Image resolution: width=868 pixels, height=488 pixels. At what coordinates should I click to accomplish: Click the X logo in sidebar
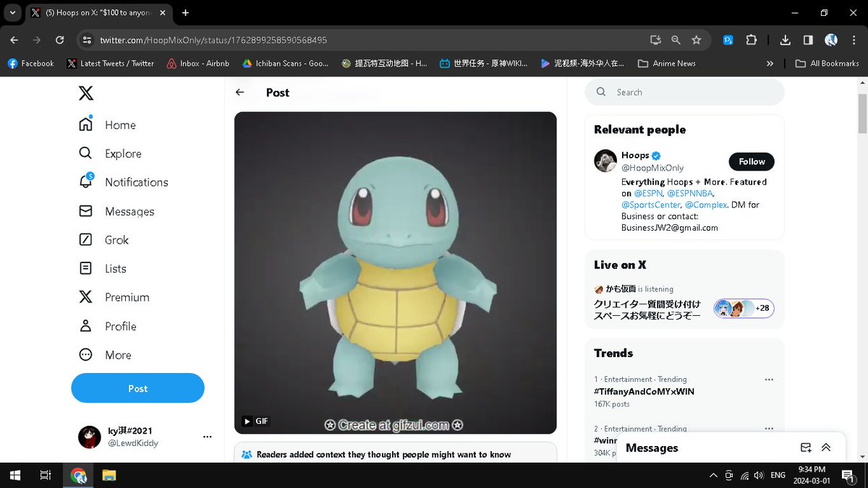click(x=86, y=93)
